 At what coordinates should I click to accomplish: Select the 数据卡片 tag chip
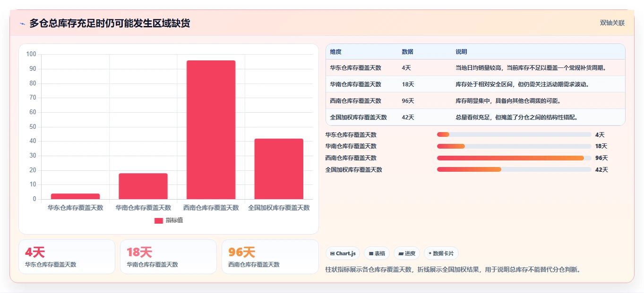point(441,253)
